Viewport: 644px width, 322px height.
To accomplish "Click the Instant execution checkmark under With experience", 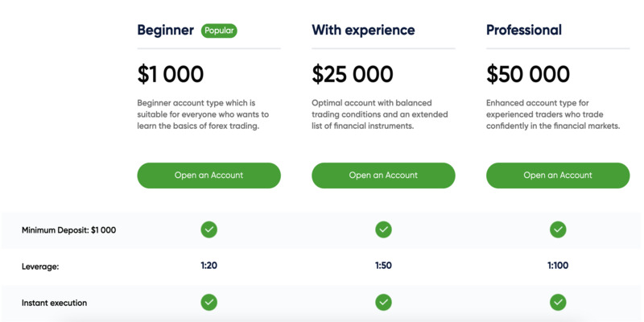I will pyautogui.click(x=383, y=303).
